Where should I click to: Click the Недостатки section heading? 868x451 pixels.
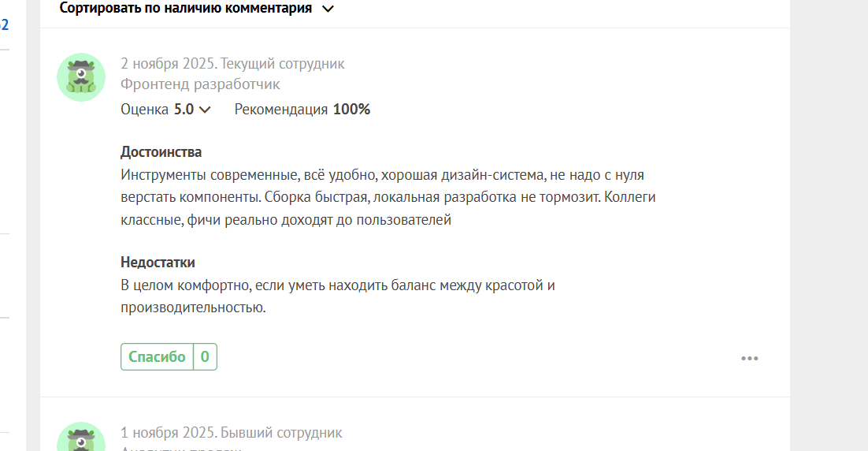pyautogui.click(x=158, y=263)
